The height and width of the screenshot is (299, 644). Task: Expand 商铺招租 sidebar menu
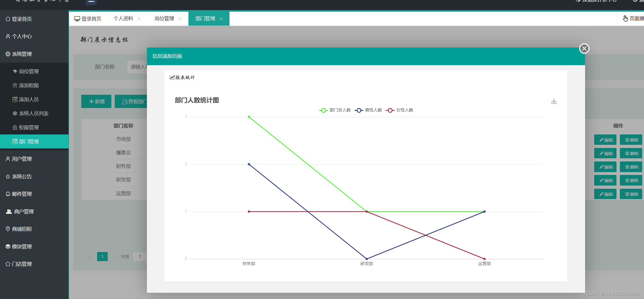pyautogui.click(x=34, y=229)
